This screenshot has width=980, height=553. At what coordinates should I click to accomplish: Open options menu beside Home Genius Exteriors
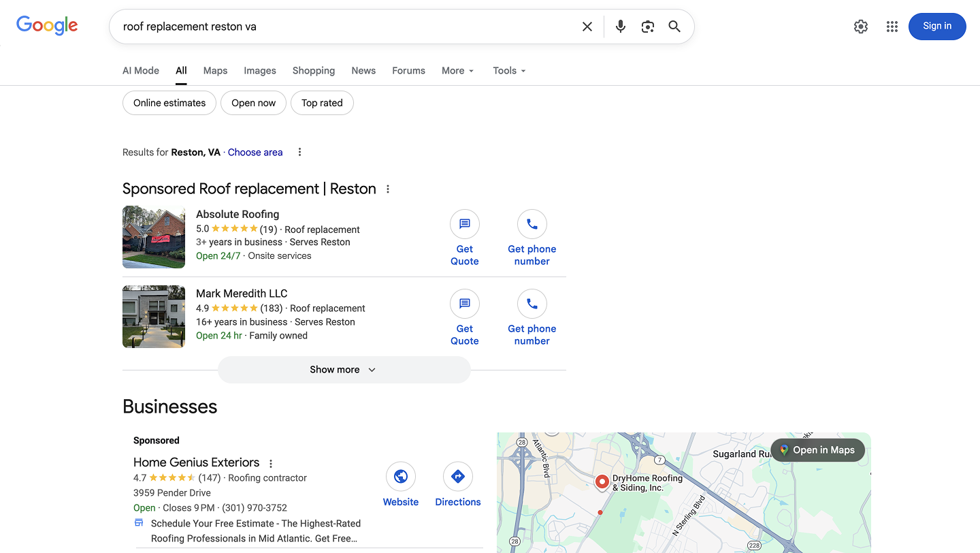point(271,464)
